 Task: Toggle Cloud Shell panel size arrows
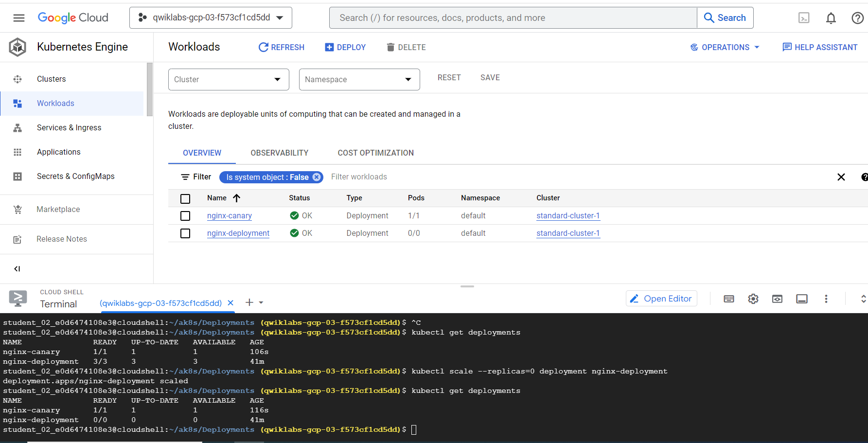863,299
